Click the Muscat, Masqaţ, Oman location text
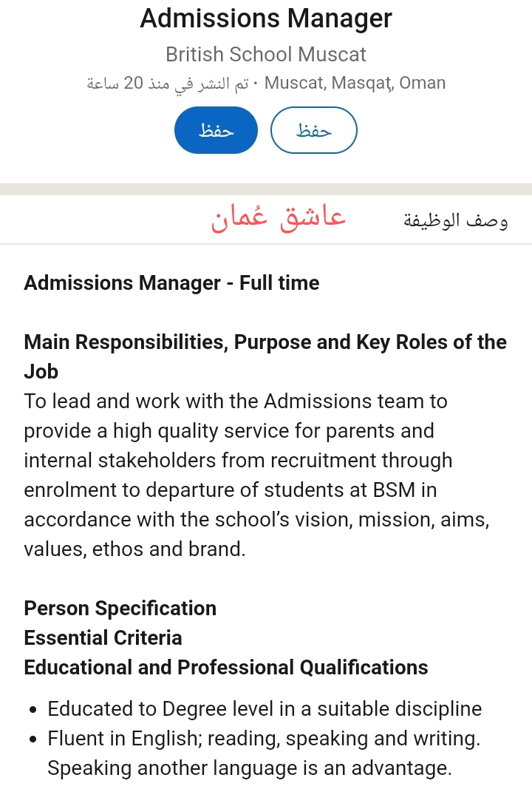532x789 pixels. tap(355, 83)
